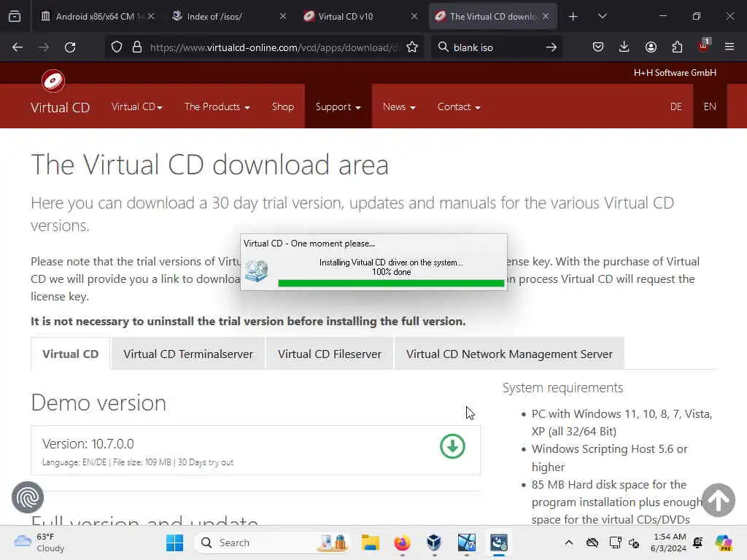Expand the Virtual CD navigation dropdown
The image size is (747, 560).
pyautogui.click(x=136, y=106)
